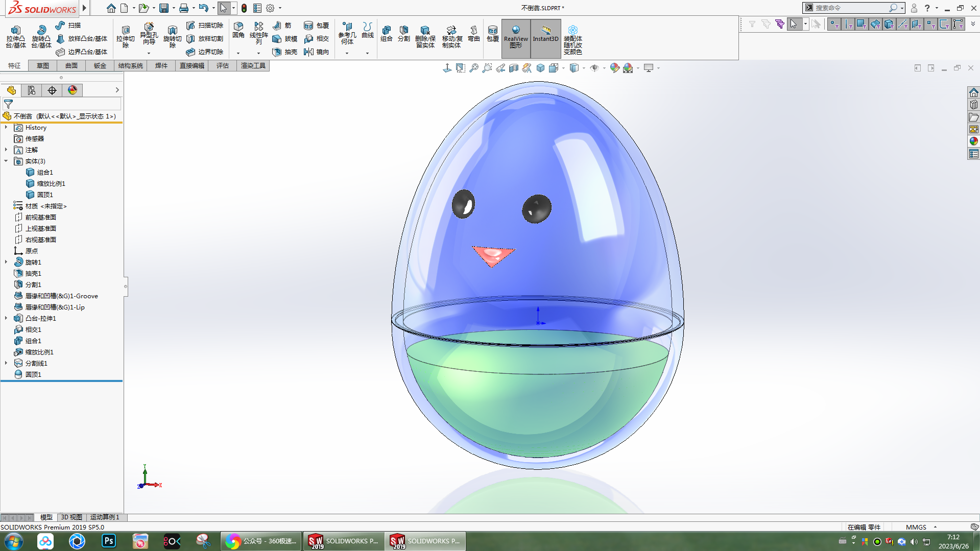The height and width of the screenshot is (551, 980).
Task: Click the 抽壳 shell tool
Action: pyautogui.click(x=285, y=52)
